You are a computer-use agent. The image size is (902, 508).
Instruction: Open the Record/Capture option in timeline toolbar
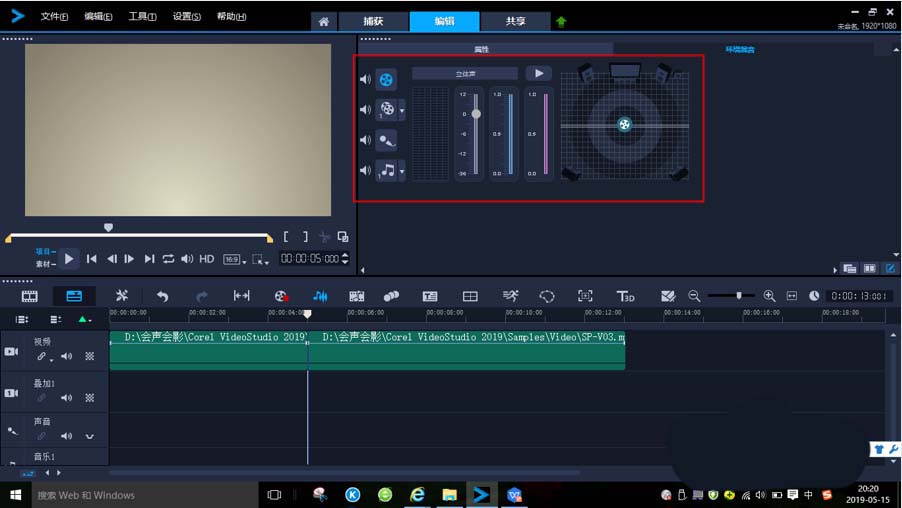pyautogui.click(x=282, y=296)
